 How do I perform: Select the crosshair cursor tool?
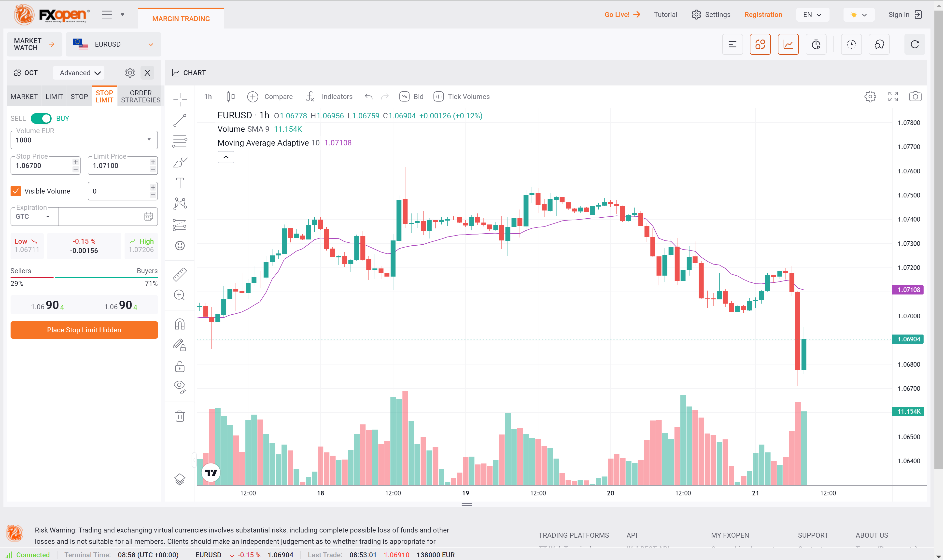[180, 99]
